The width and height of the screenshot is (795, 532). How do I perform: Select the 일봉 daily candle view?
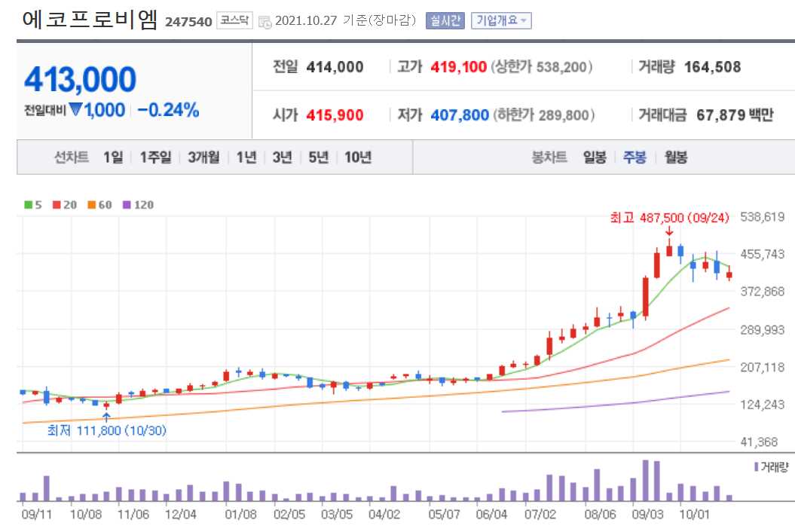[x=595, y=157]
